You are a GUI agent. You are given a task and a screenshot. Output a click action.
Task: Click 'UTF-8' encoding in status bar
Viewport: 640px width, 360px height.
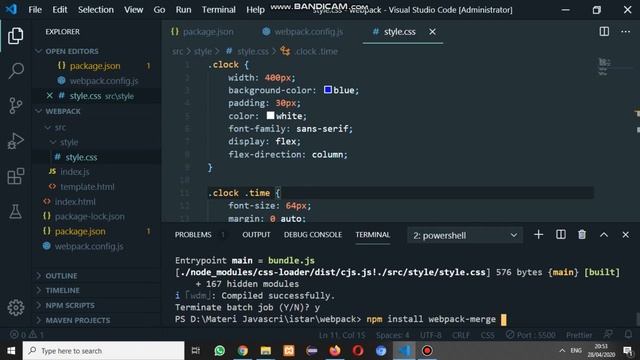[431, 335]
